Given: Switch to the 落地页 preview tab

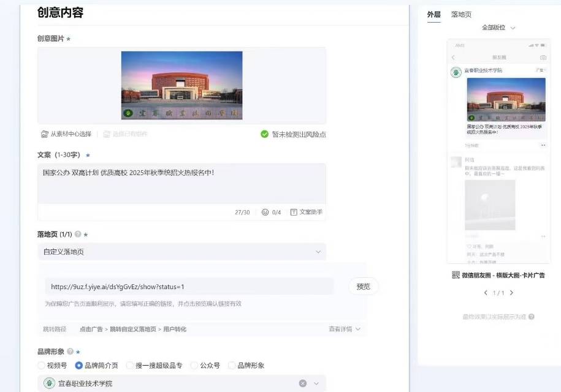Looking at the screenshot, I should [x=461, y=15].
